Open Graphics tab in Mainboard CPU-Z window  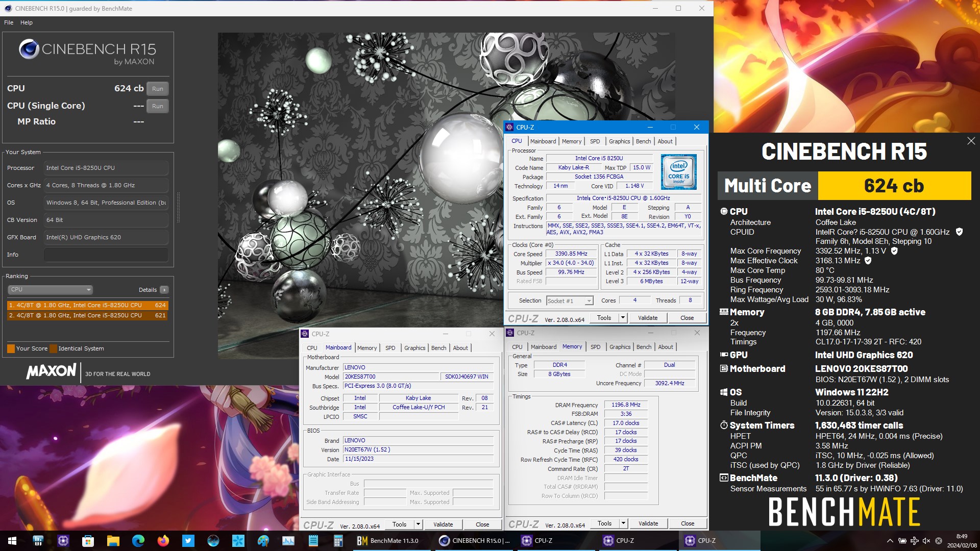pyautogui.click(x=414, y=348)
